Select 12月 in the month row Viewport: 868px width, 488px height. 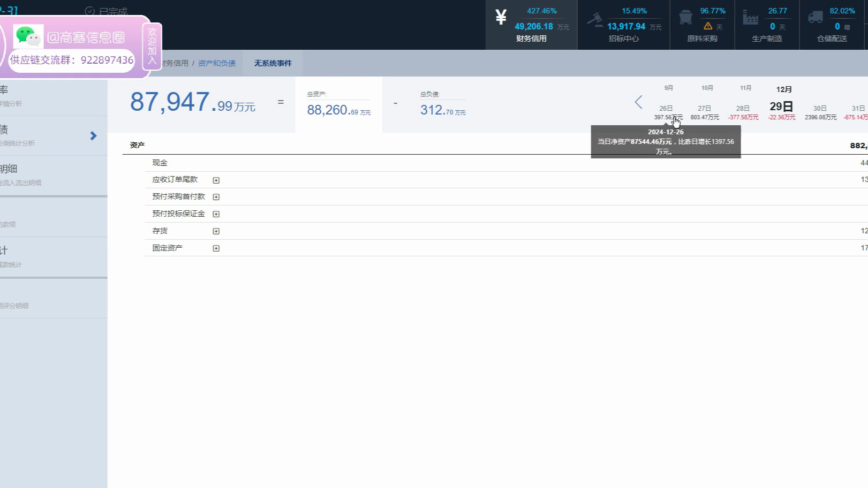[x=784, y=89]
